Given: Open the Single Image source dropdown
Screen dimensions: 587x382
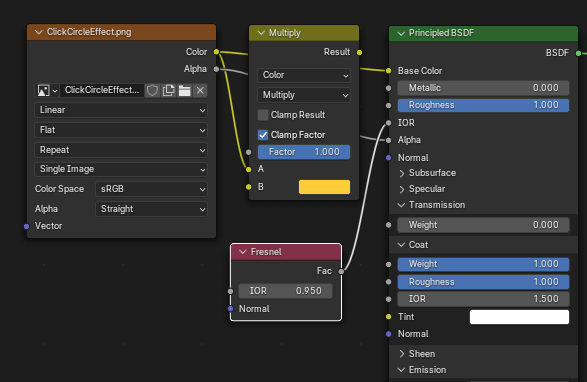Looking at the screenshot, I should point(121,169).
